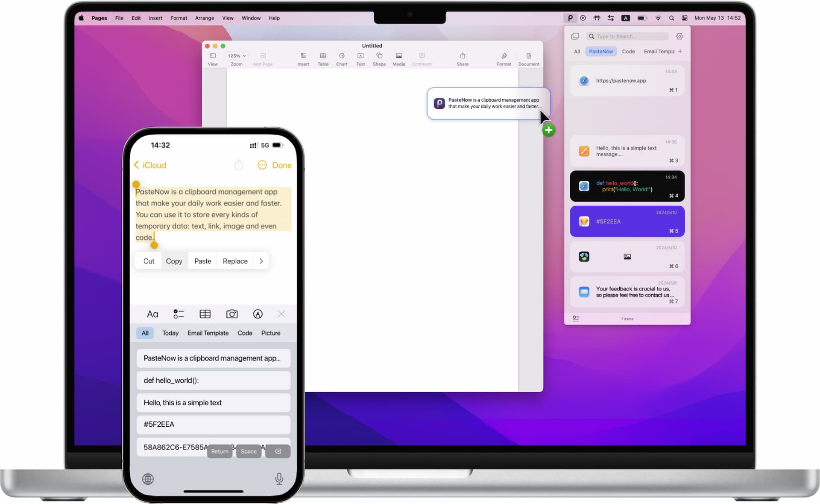This screenshot has height=504, width=820.
Task: Click the PasteNow icon in menu bar
Action: [570, 18]
